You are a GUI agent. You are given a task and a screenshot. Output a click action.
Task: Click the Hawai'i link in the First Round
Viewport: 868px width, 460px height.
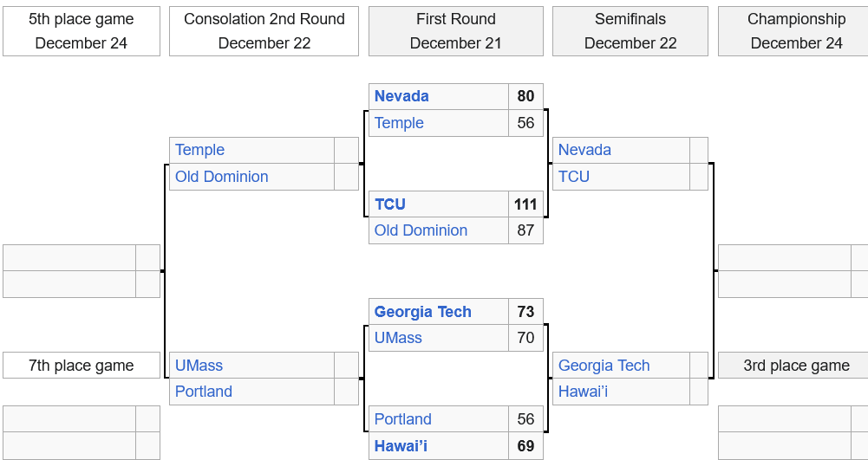pos(401,446)
